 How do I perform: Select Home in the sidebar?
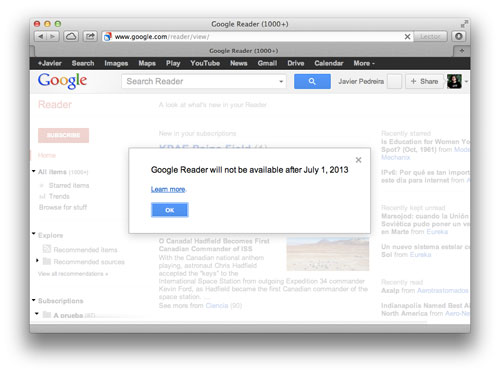tap(47, 155)
